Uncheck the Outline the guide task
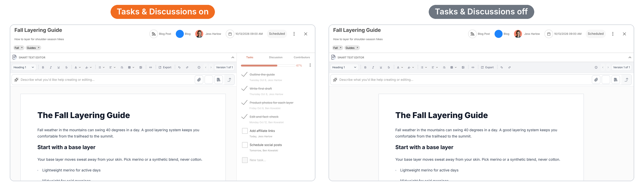The height and width of the screenshot is (191, 644). pyautogui.click(x=244, y=74)
